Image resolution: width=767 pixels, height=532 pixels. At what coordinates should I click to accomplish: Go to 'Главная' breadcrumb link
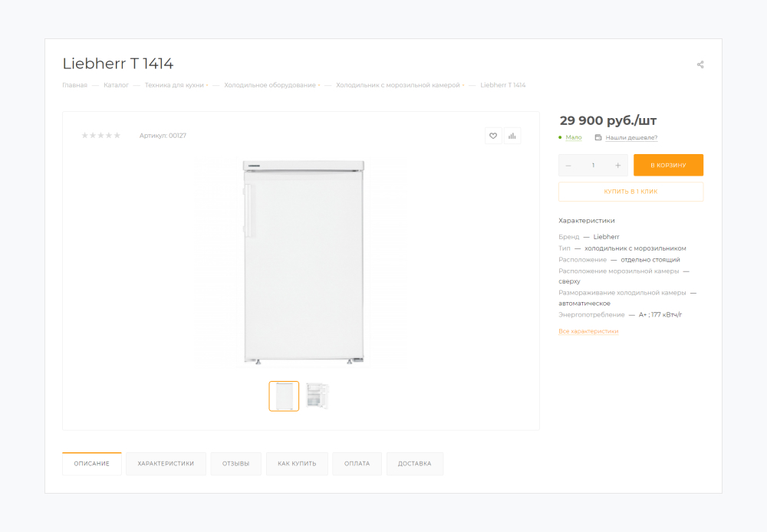tap(74, 85)
